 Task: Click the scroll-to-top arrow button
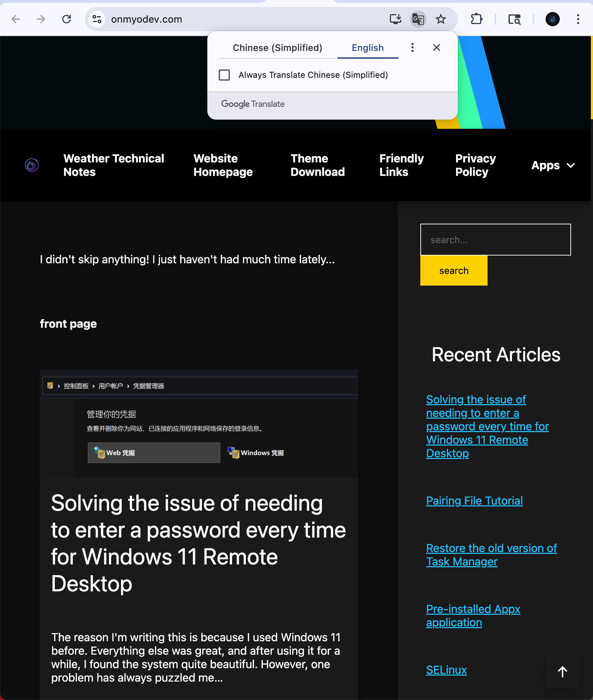562,671
